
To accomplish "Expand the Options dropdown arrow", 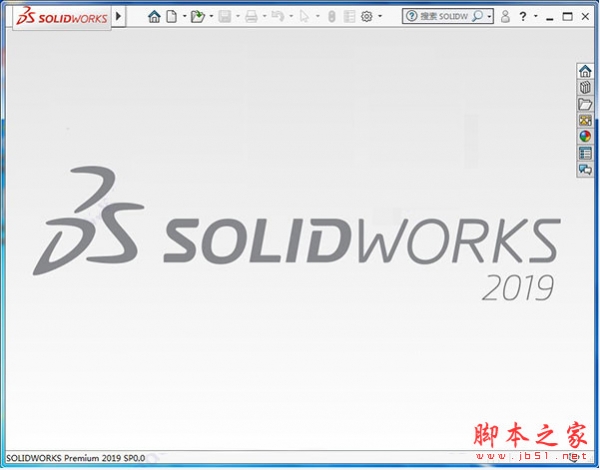I will tap(380, 16).
